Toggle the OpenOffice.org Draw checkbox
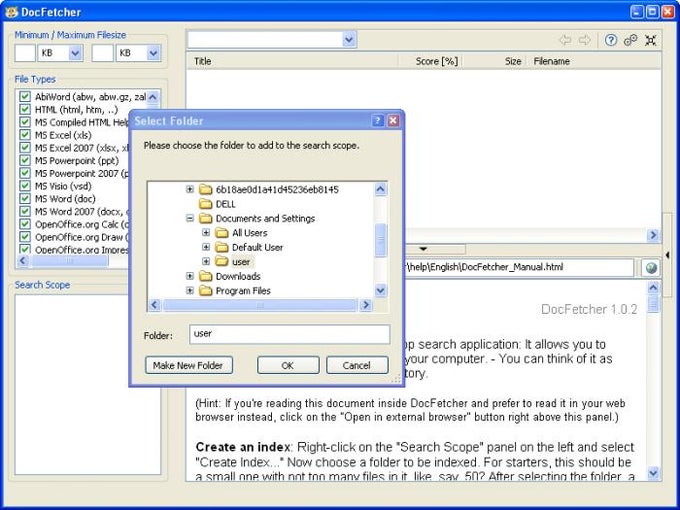Viewport: 680px width, 510px height. coord(25,237)
